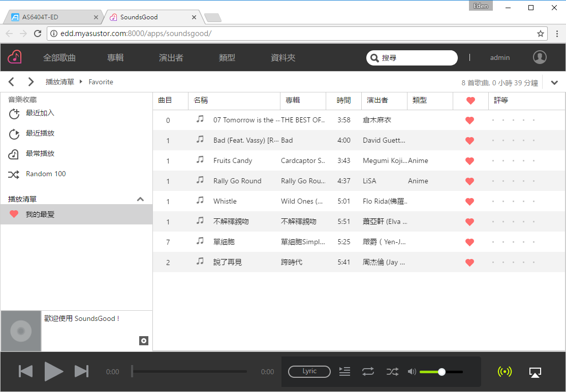The height and width of the screenshot is (392, 566).
Task: Open the AirPlay output icon
Action: coord(535,372)
